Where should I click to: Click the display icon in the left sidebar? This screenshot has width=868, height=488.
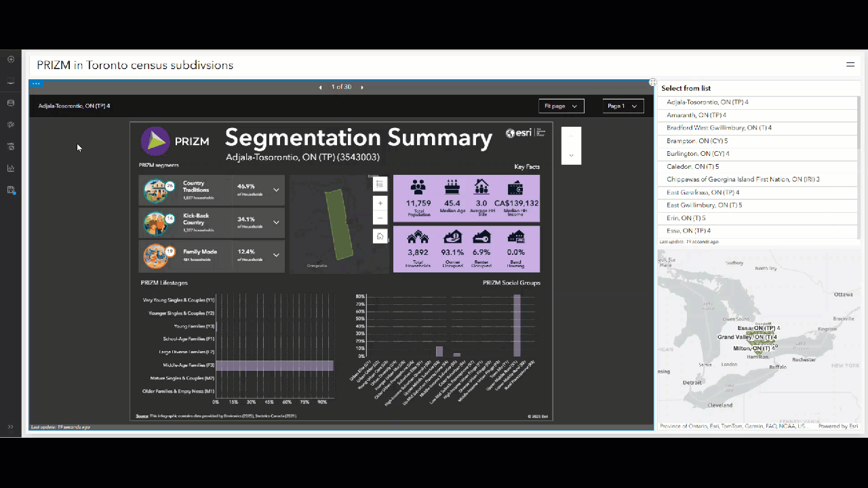point(10,81)
